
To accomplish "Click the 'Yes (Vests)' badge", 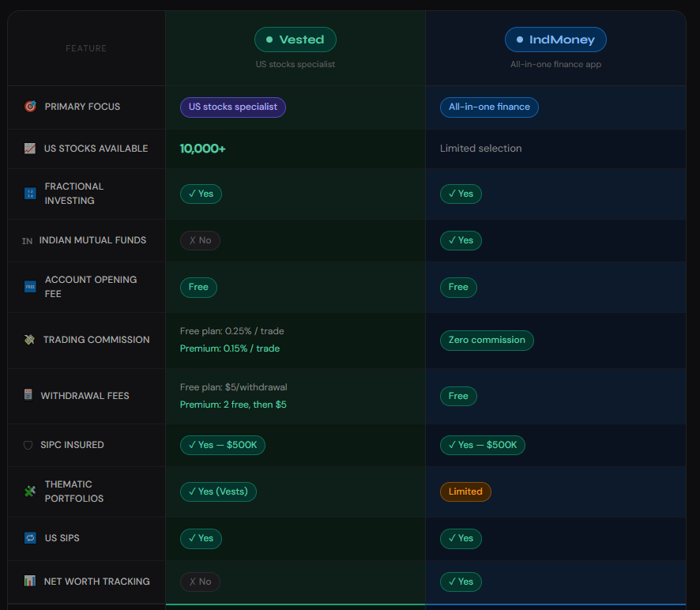I will pyautogui.click(x=218, y=491).
